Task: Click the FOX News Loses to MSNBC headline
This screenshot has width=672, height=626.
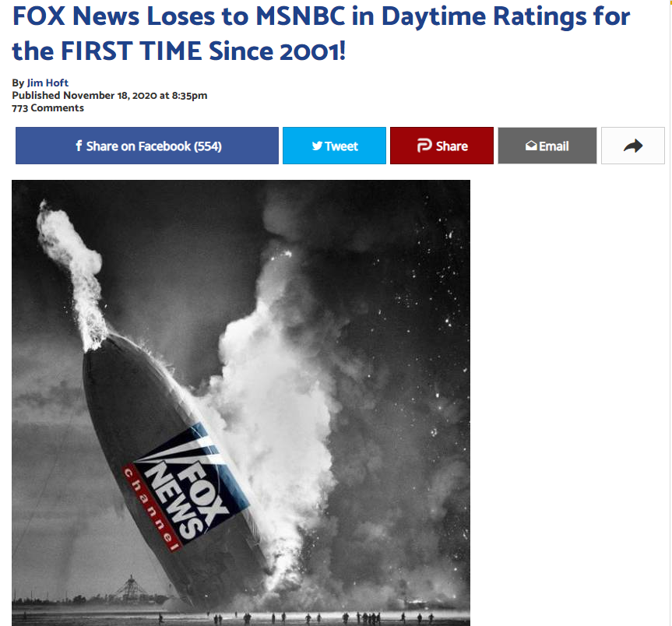Action: tap(321, 33)
